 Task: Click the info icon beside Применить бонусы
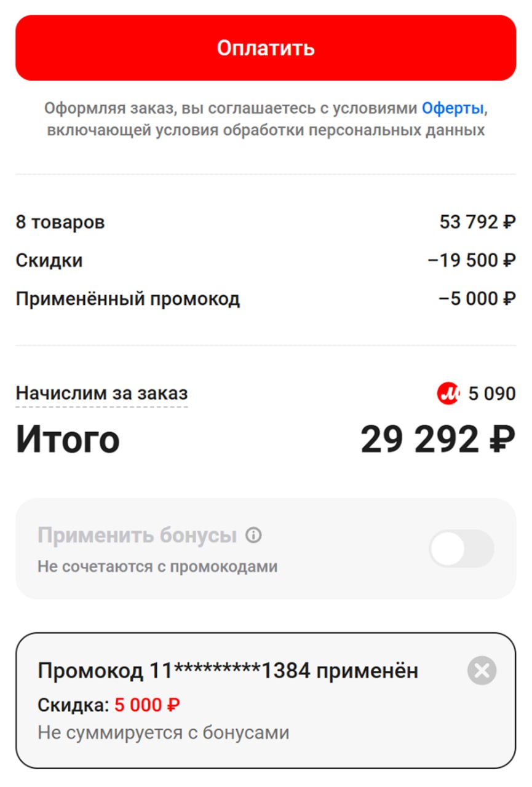click(253, 536)
